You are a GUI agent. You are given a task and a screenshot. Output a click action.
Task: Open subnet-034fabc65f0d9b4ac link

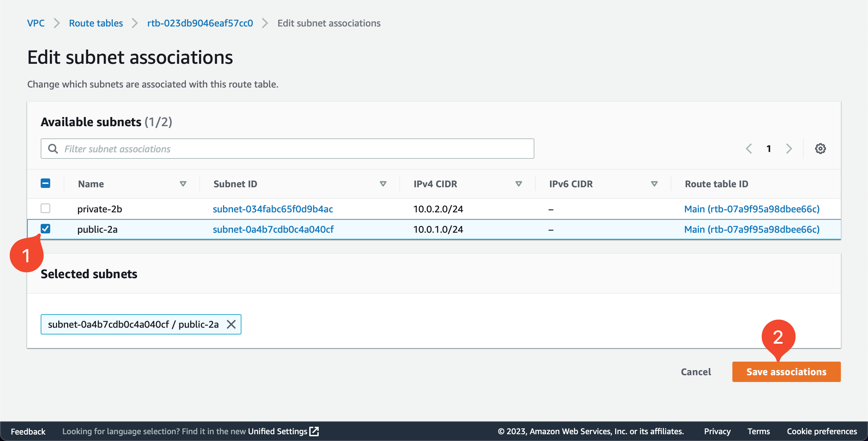click(273, 209)
